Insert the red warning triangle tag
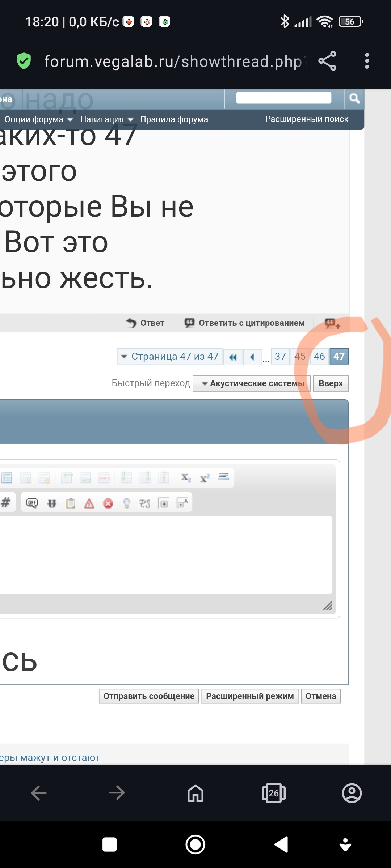This screenshot has height=868, width=391. coord(89,503)
